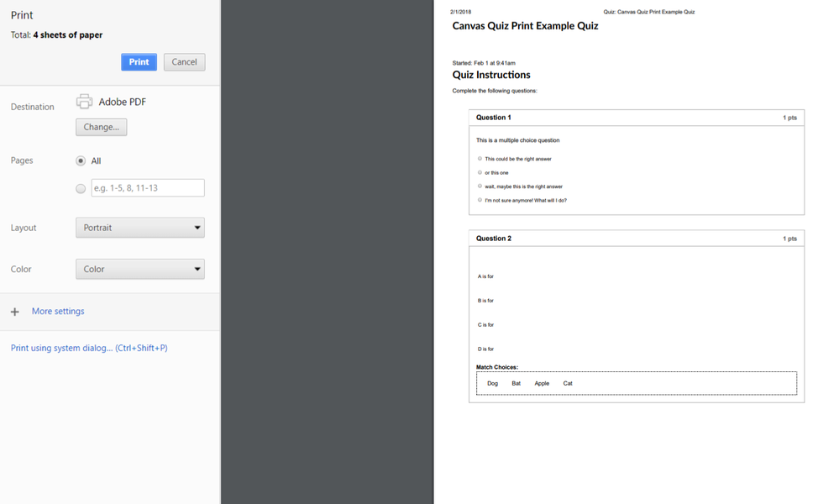Choose the 'or this one' answer option
The width and height of the screenshot is (839, 504).
tap(480, 172)
